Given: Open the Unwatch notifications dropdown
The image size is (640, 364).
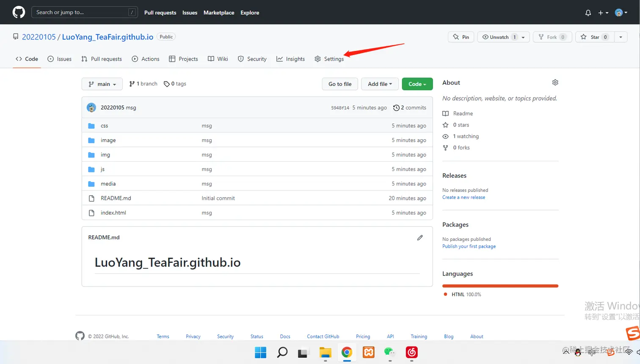Looking at the screenshot, I should pyautogui.click(x=504, y=37).
